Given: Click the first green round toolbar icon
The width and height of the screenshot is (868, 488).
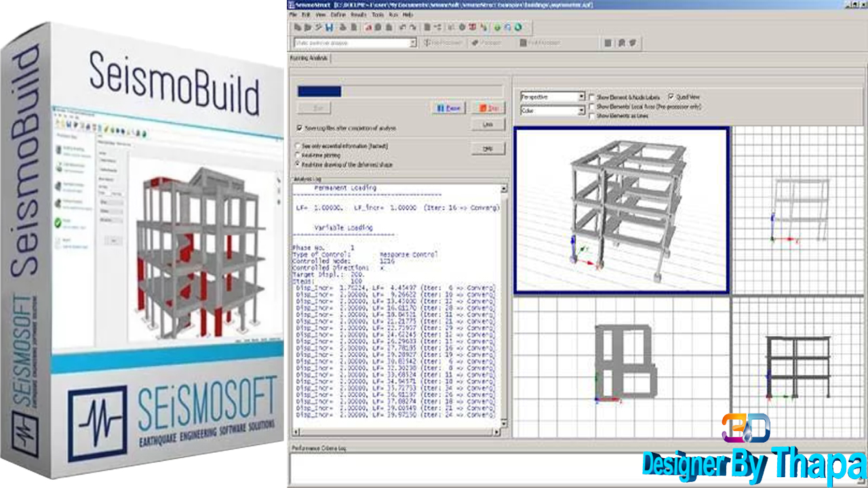Looking at the screenshot, I should pos(497,27).
